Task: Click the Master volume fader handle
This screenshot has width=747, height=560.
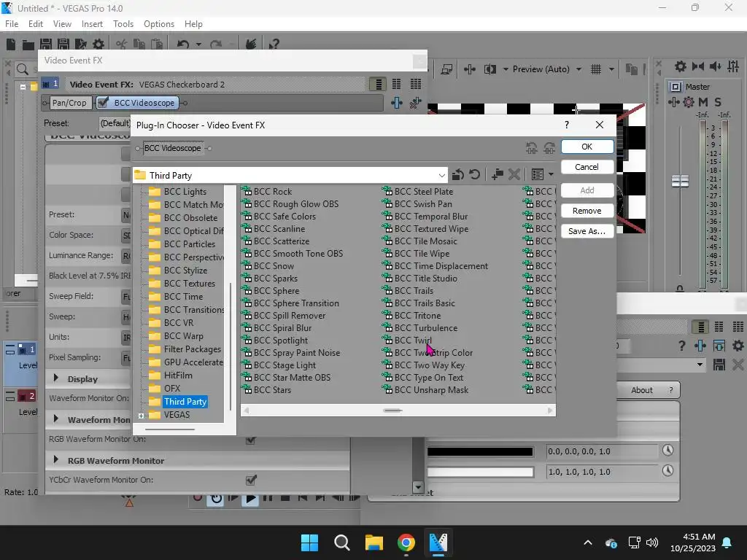Action: [x=680, y=181]
